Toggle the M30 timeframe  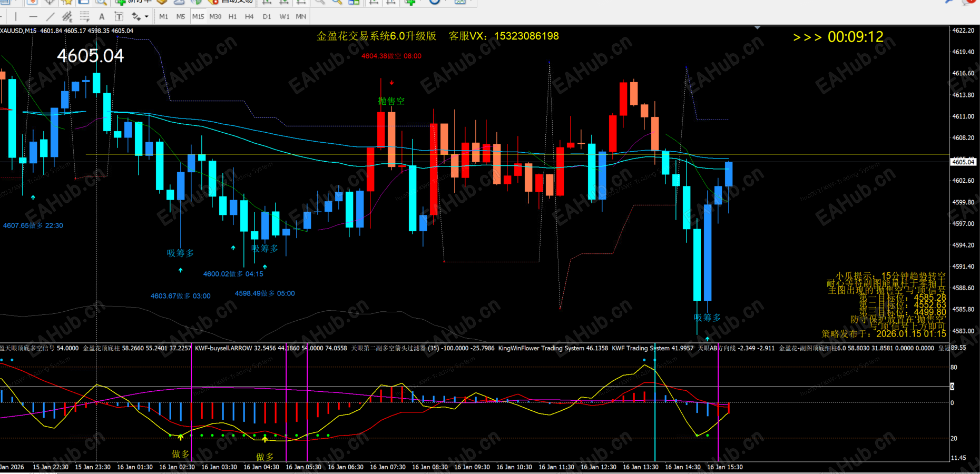pyautogui.click(x=215, y=16)
